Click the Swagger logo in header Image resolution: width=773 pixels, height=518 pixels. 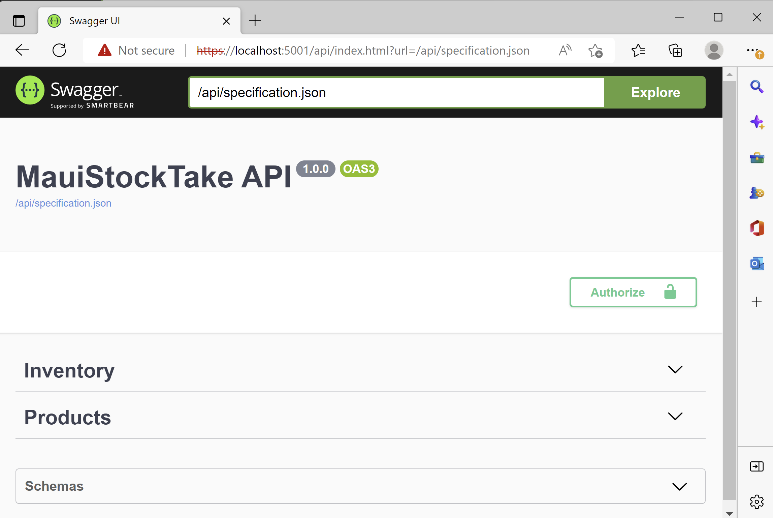point(75,92)
